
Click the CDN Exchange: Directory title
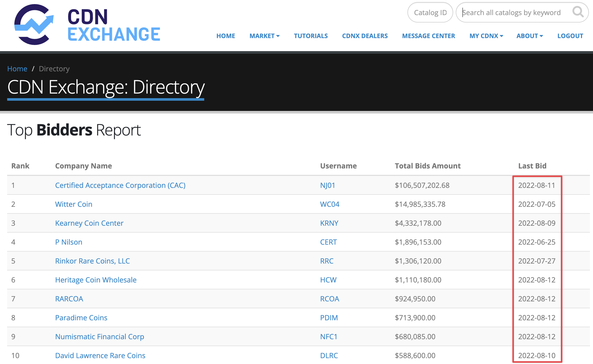point(106,88)
